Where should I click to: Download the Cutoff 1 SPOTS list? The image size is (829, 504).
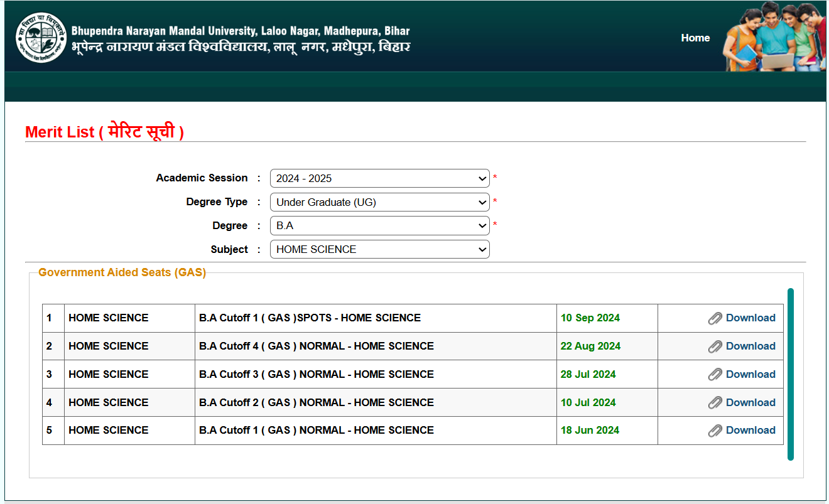point(750,318)
